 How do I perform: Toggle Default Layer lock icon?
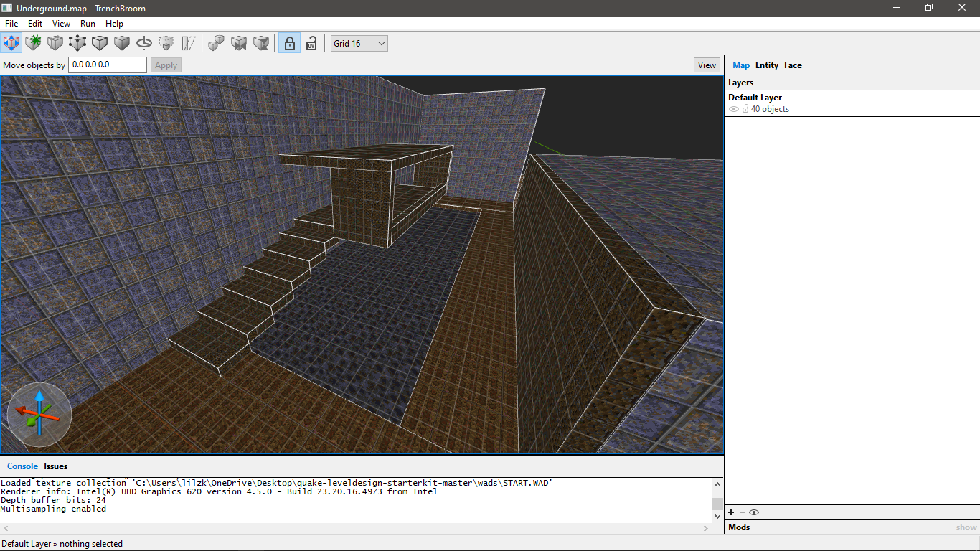pos(745,109)
